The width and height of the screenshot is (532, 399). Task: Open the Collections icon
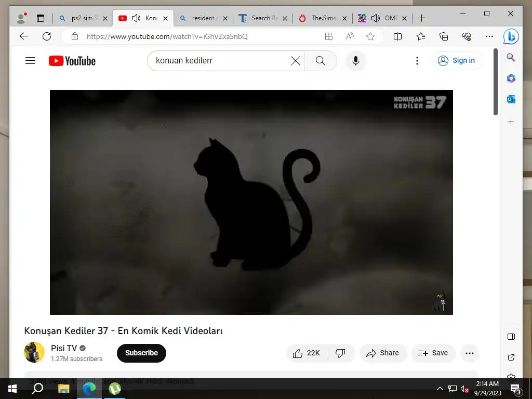pyautogui.click(x=444, y=36)
